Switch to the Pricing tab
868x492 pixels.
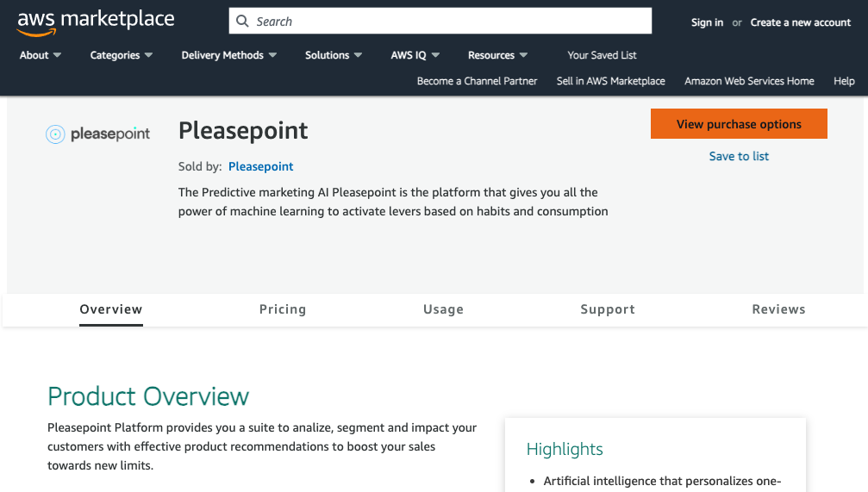pos(283,309)
